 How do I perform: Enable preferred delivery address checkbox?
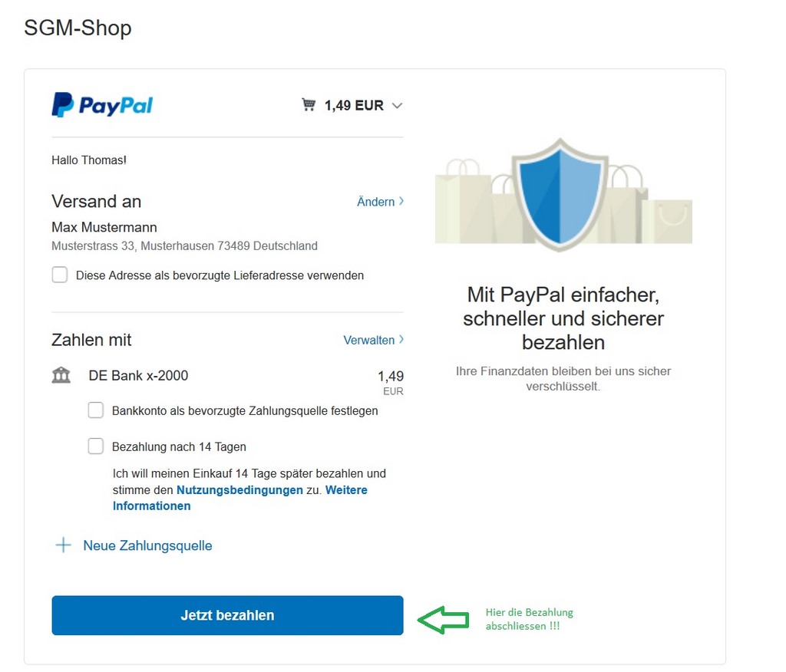60,275
